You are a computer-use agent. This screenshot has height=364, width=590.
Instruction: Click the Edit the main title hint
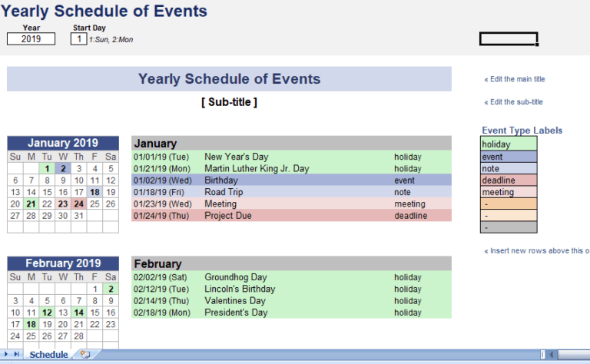515,79
